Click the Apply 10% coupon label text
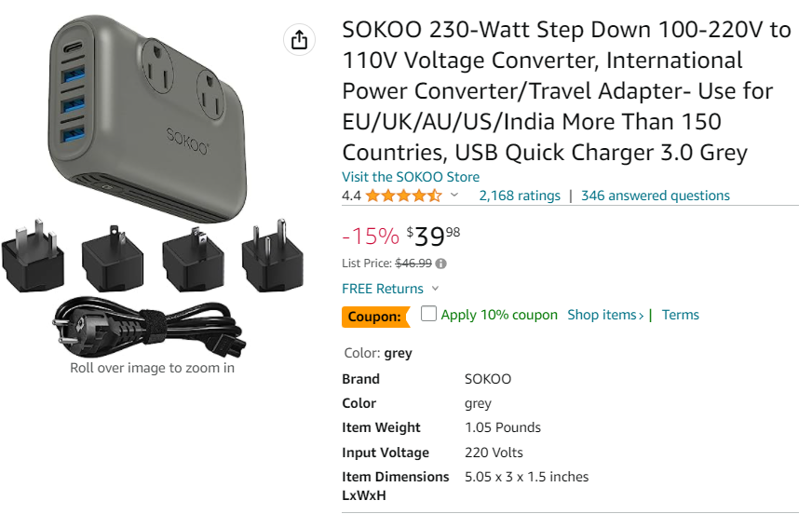Viewport: 812px width, 514px height. tap(499, 315)
